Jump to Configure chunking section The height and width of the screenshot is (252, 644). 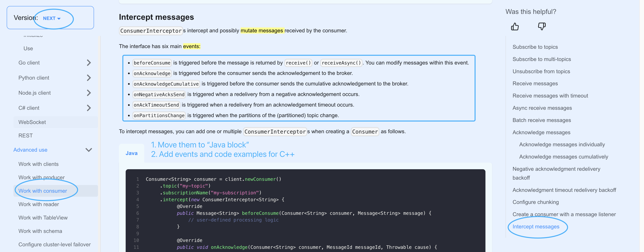pos(535,202)
